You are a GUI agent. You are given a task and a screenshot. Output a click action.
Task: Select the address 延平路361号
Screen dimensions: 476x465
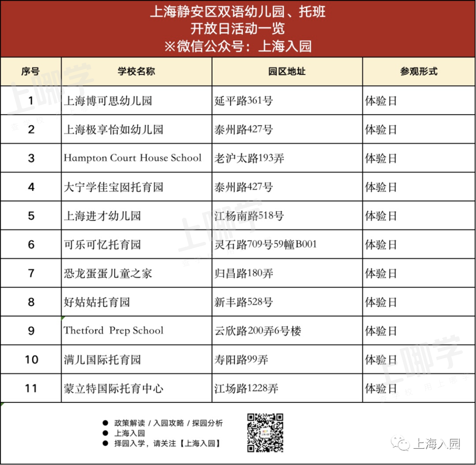[x=243, y=100]
